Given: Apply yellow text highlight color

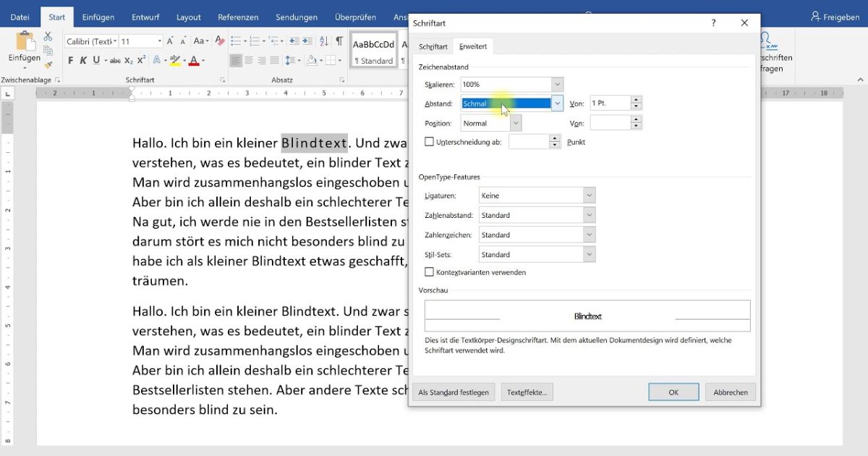Looking at the screenshot, I should coord(175,61).
